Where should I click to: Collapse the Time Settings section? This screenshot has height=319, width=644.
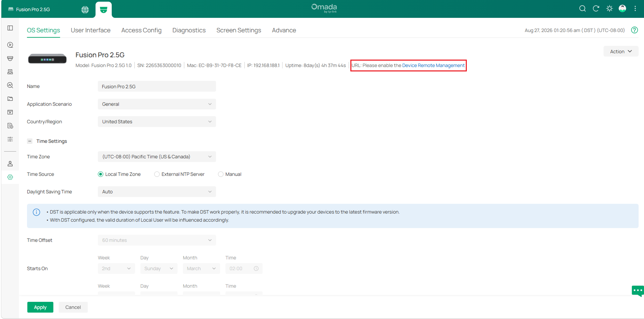click(x=30, y=141)
